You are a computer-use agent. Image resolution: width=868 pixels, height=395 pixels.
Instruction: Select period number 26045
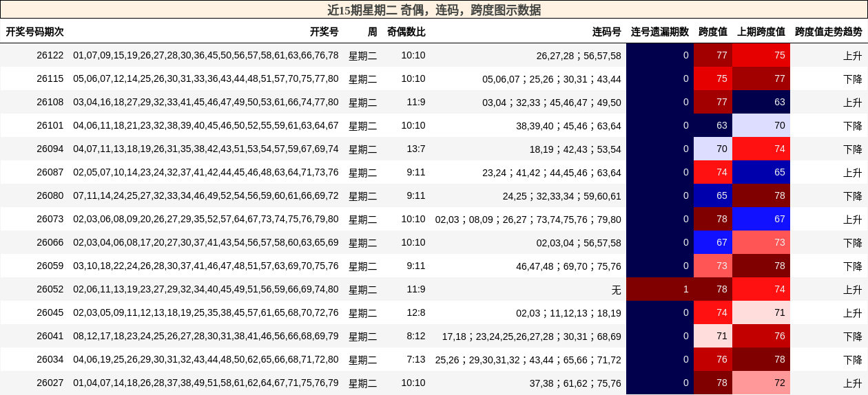coord(50,312)
